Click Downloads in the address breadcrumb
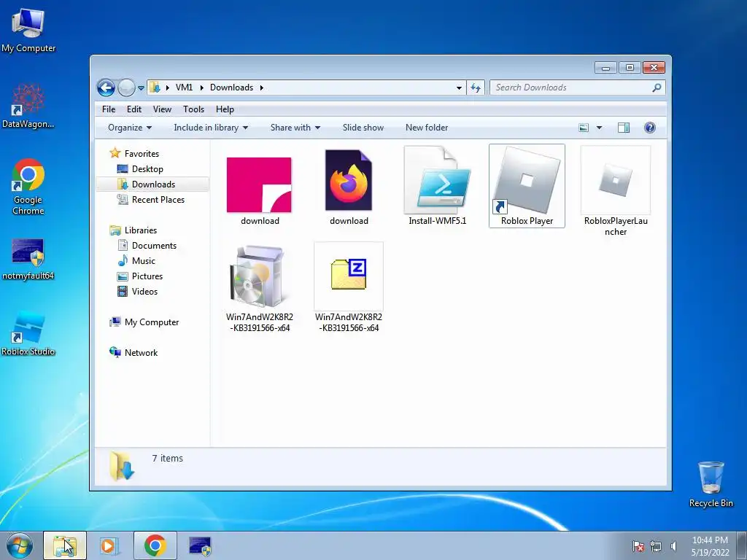The width and height of the screenshot is (747, 560). click(x=231, y=87)
